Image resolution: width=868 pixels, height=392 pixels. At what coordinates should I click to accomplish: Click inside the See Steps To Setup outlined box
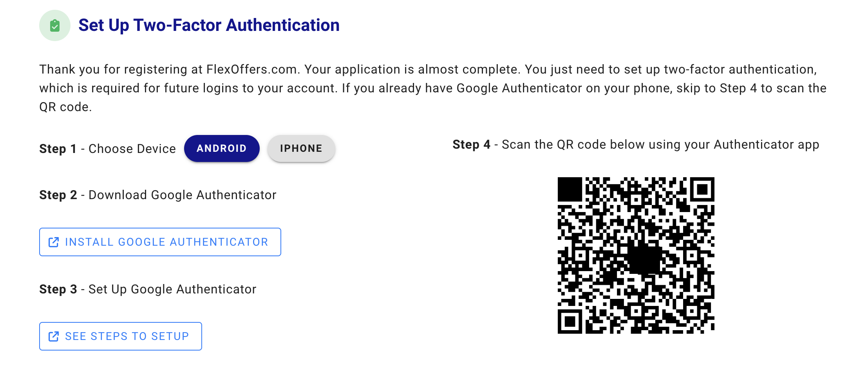coord(120,336)
